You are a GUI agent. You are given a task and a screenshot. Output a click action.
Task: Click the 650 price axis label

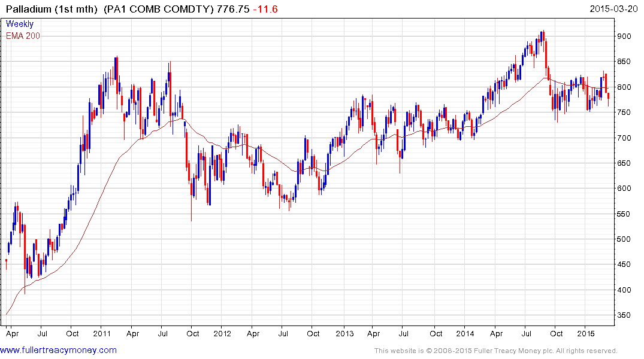point(624,163)
